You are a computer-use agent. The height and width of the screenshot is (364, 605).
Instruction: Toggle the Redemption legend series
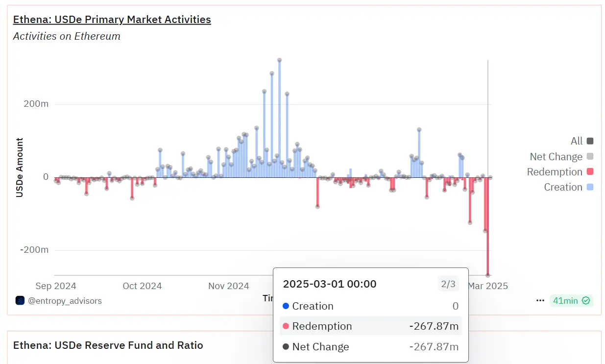point(560,172)
